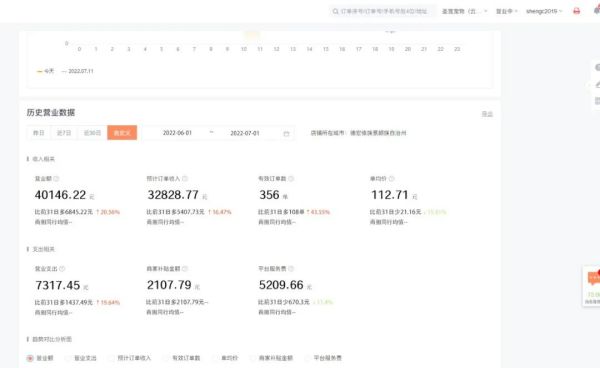
Task: Click info icon beside 平台服务费 label
Action: [x=291, y=269]
